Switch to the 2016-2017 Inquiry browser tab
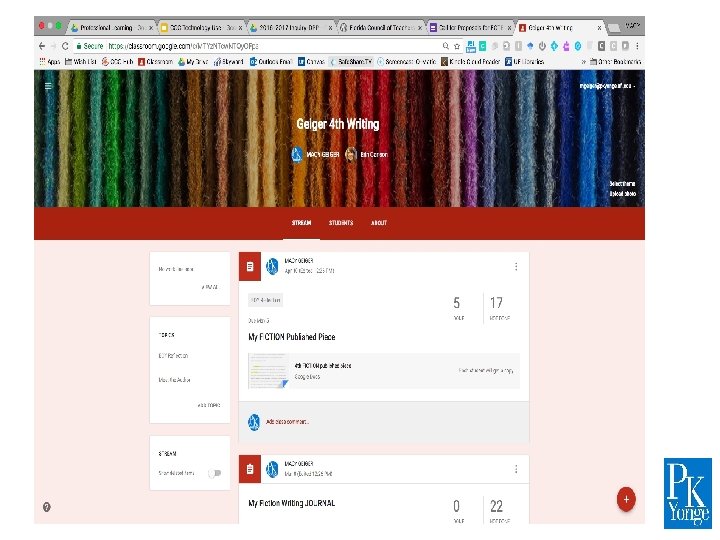This screenshot has height=540, width=720. [x=291, y=28]
